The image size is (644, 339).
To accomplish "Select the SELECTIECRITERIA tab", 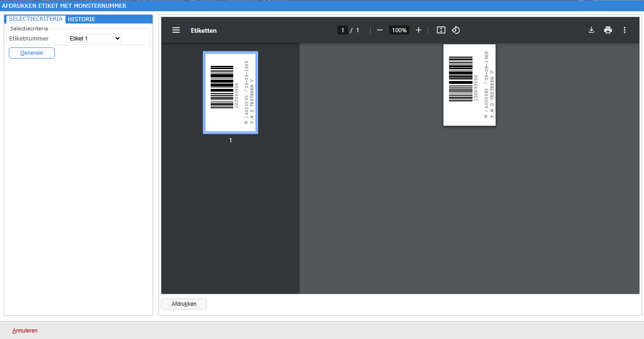I will 35,19.
